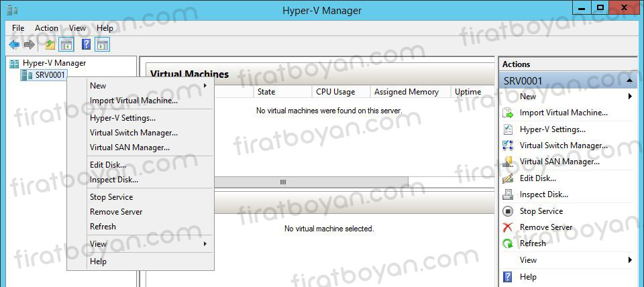This screenshot has width=644, height=287.
Task: Toggle the Show/Hide Console Tree icon
Action: 66,45
